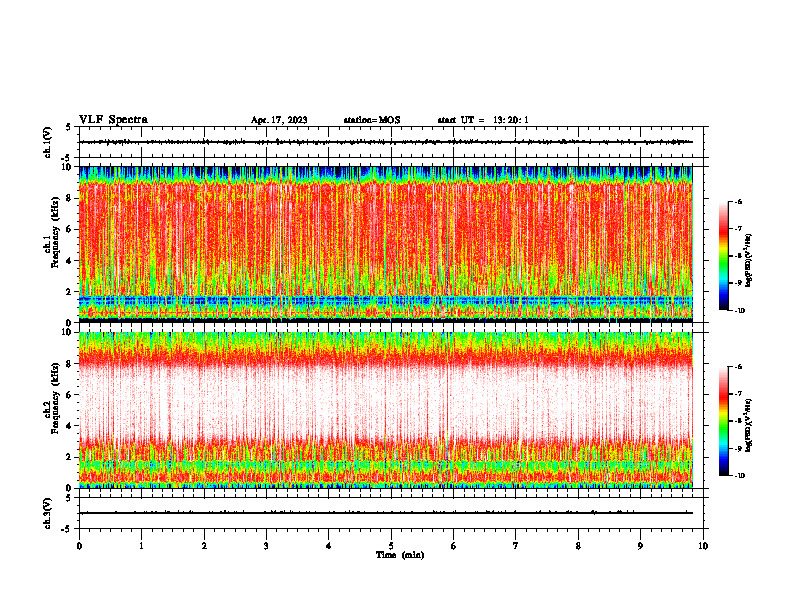Click the ch.1 frequency tick label "6"

pyautogui.click(x=70, y=229)
